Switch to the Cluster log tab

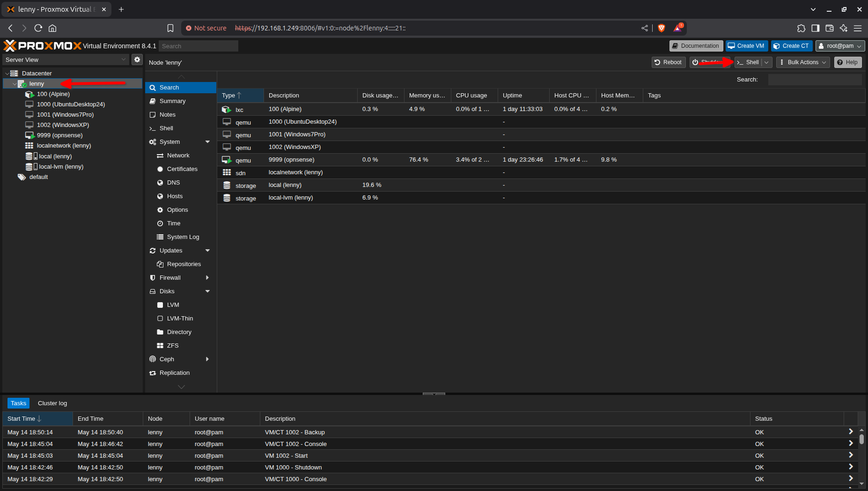(x=52, y=403)
